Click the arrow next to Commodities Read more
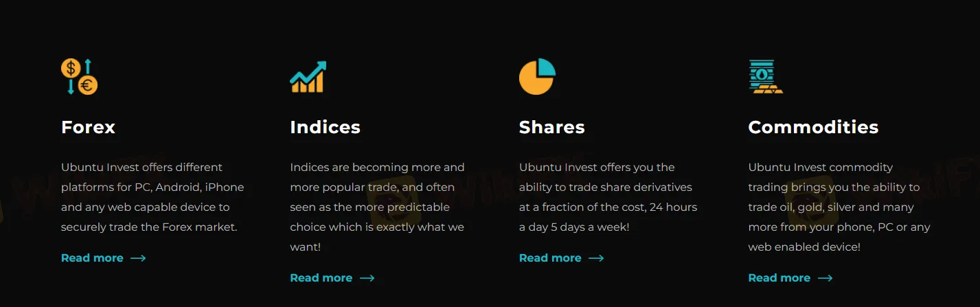Screen dimensions: 980x307 [x=825, y=278]
